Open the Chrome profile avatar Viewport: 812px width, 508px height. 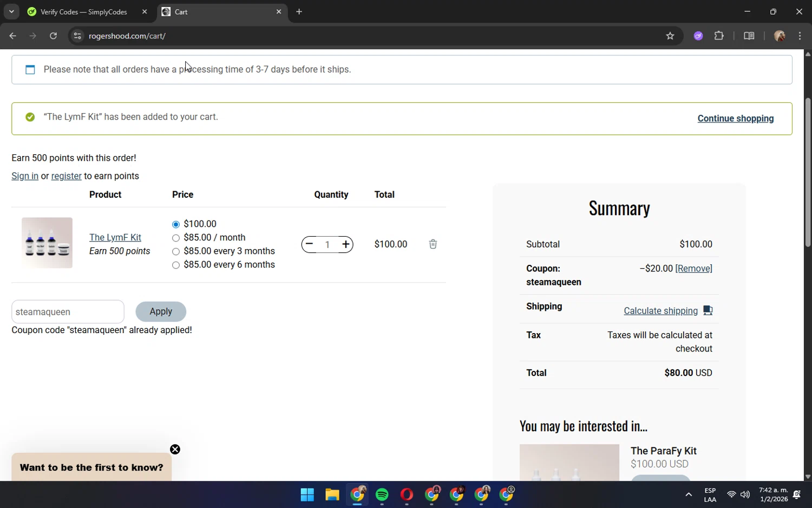[780, 36]
